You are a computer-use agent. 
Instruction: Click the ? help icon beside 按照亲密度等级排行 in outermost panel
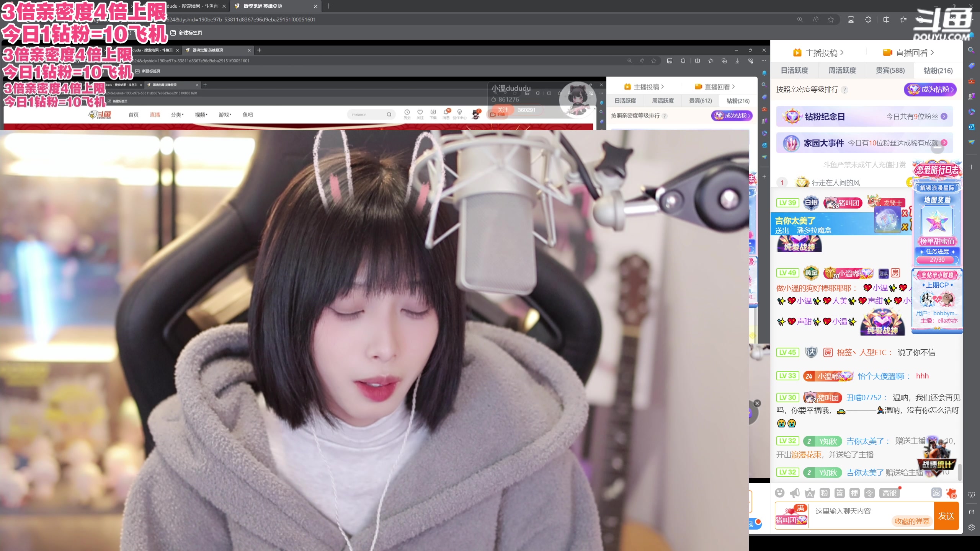coord(844,90)
